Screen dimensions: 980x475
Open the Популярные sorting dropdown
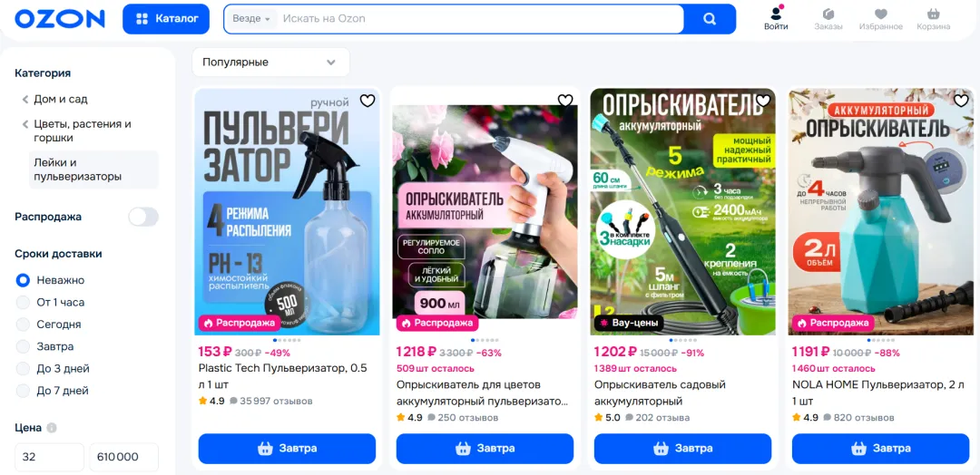[270, 63]
